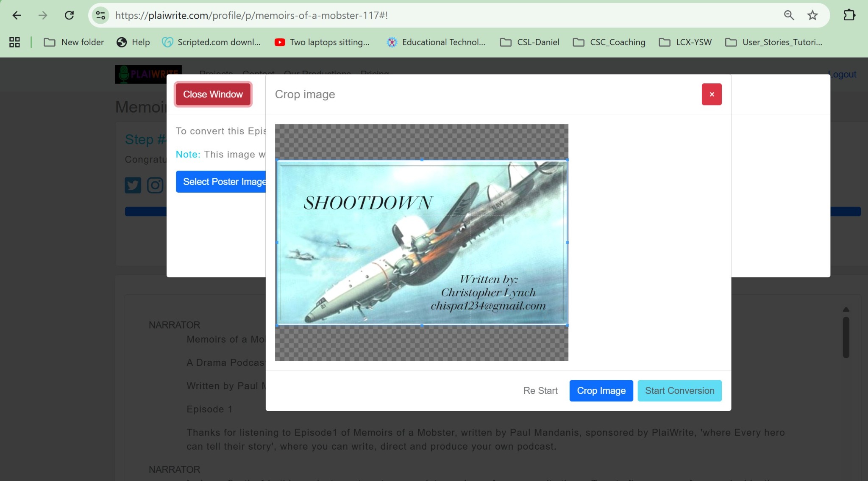Click the 'Episode 1' line in script

[x=210, y=409]
